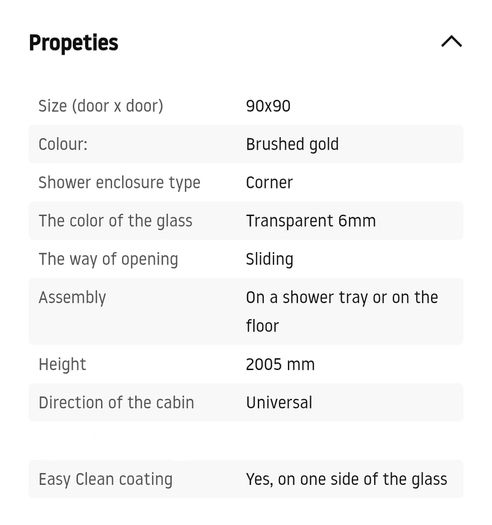Select Shower enclosure type label
Viewport: 492px width, 525px height.
point(119,183)
